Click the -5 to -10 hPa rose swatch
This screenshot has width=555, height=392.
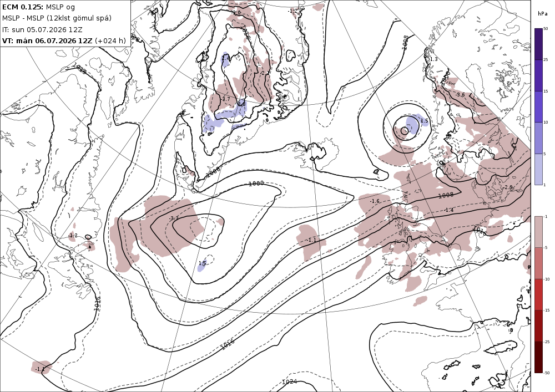538,263
